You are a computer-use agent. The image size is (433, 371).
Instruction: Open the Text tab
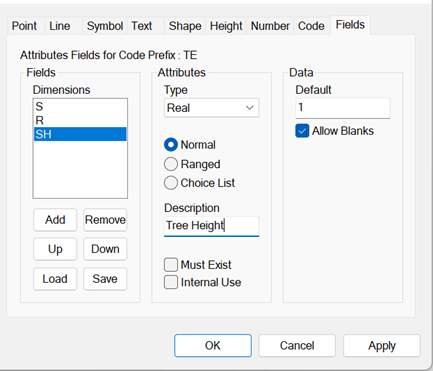[x=145, y=26]
